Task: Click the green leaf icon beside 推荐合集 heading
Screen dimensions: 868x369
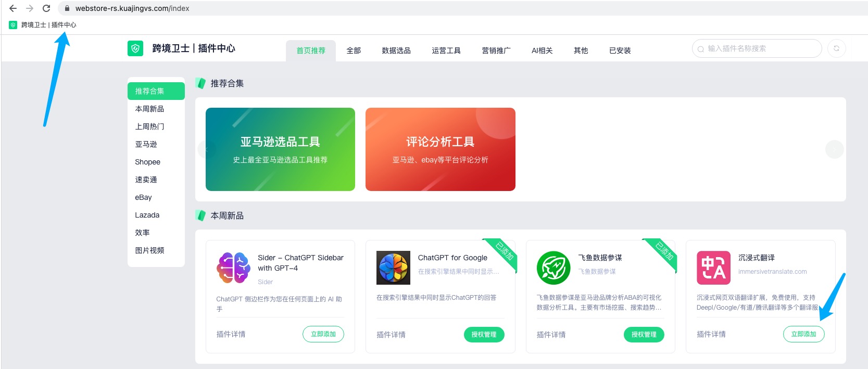Action: pos(200,83)
